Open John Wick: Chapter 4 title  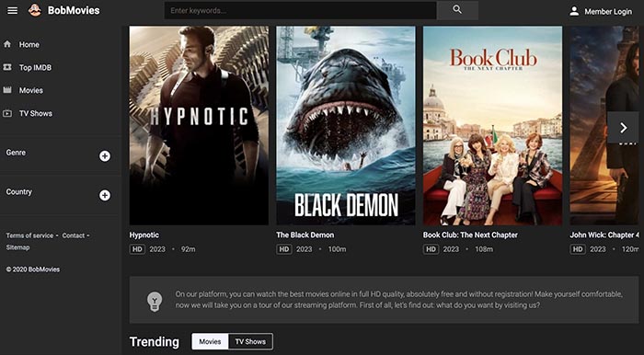[x=604, y=235]
